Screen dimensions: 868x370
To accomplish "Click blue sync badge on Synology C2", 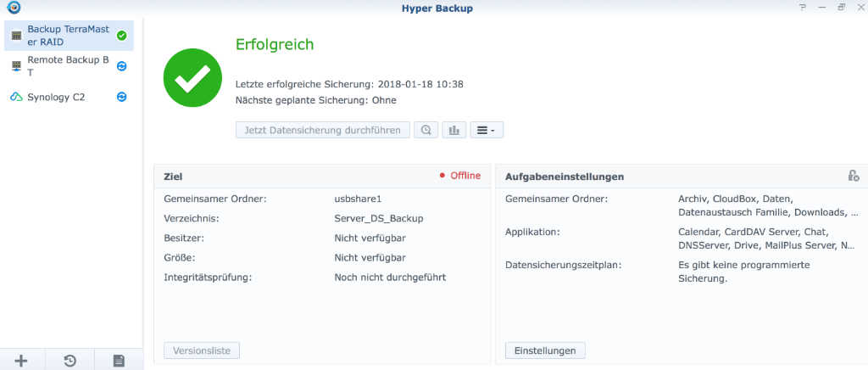I will [x=122, y=97].
